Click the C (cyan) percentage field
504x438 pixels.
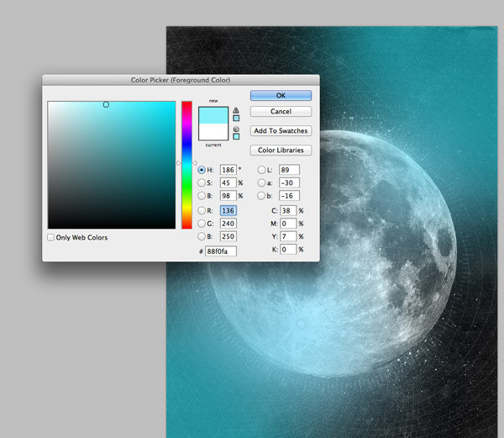pyautogui.click(x=287, y=210)
